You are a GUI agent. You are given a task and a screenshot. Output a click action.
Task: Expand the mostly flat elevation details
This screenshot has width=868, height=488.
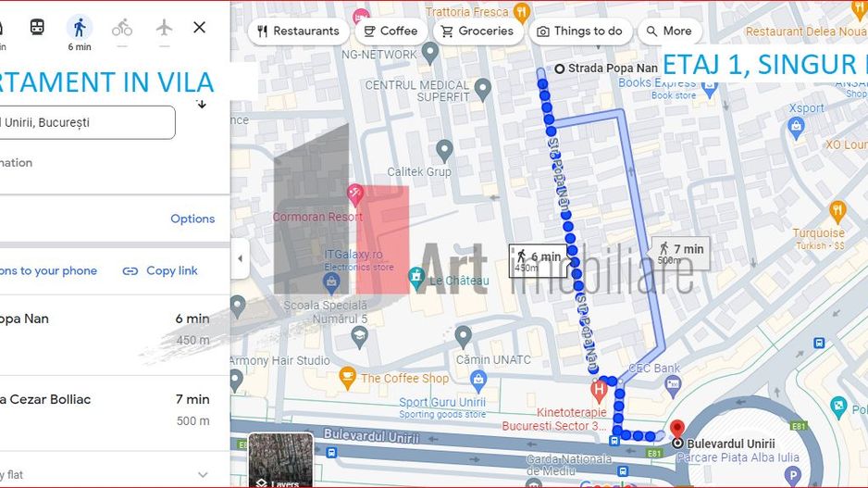203,475
